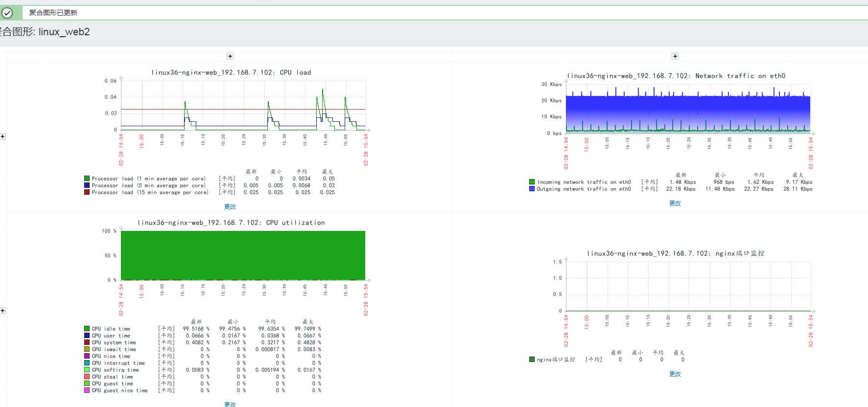The width and height of the screenshot is (868, 407).
Task: Click the 28.11 Kbps outgoing max value
Action: (x=798, y=189)
